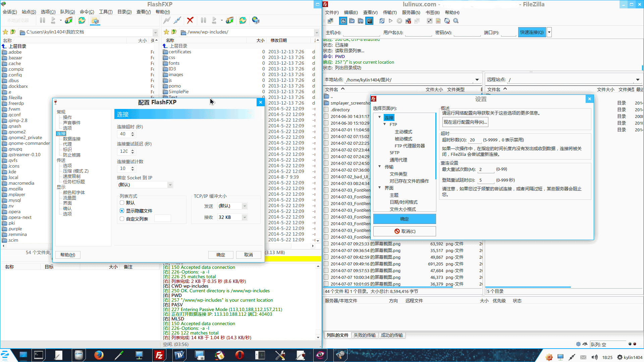
Task: Click FlashFXP left-panel transfer queue icon
Action: coord(69,20)
